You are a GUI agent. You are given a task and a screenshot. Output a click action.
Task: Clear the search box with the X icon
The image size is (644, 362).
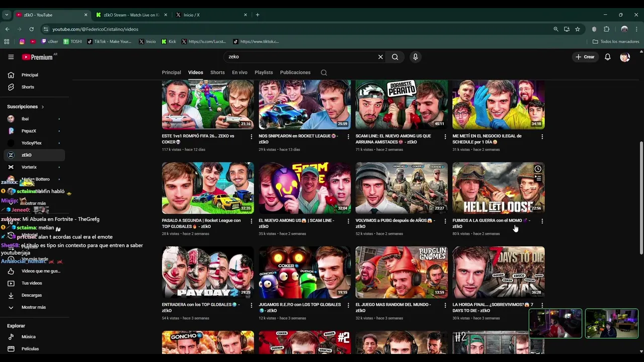(380, 57)
